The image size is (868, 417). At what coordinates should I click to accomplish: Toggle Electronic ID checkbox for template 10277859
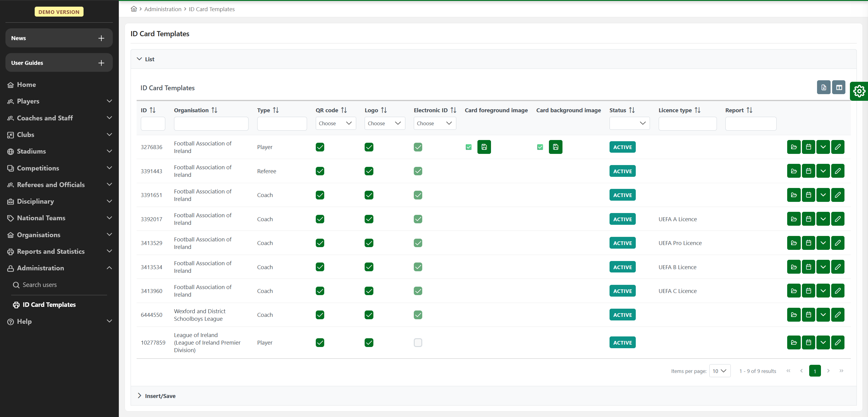[x=418, y=342]
